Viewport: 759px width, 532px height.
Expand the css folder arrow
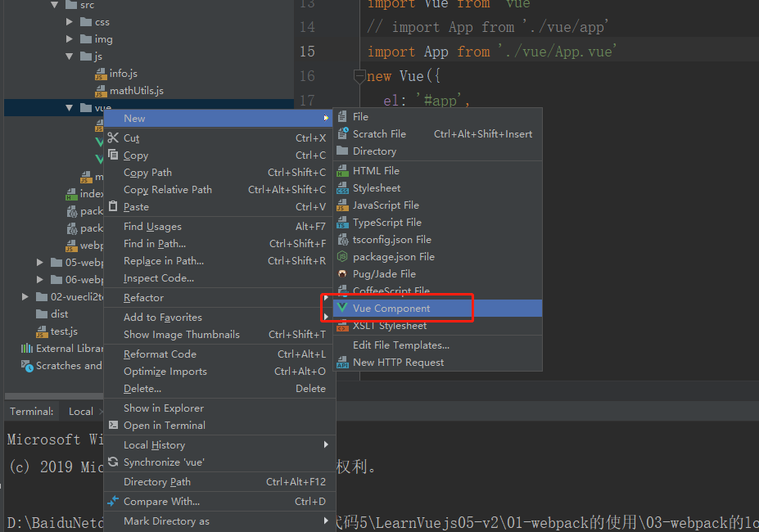point(70,22)
